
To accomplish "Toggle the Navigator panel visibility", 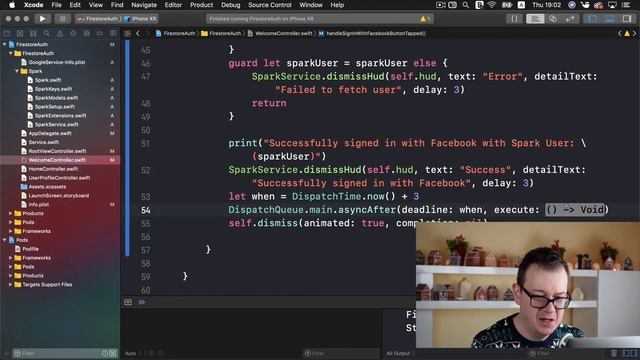I will [592, 19].
